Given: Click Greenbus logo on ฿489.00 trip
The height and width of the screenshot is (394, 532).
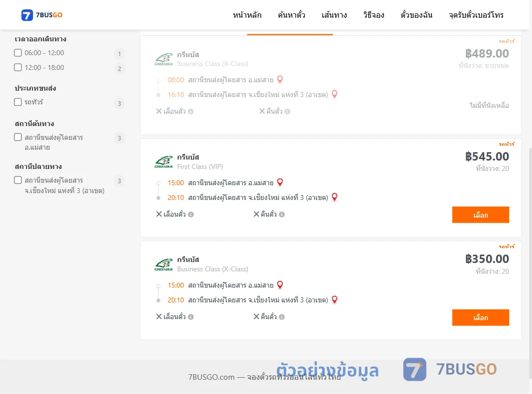Looking at the screenshot, I should pyautogui.click(x=164, y=59).
